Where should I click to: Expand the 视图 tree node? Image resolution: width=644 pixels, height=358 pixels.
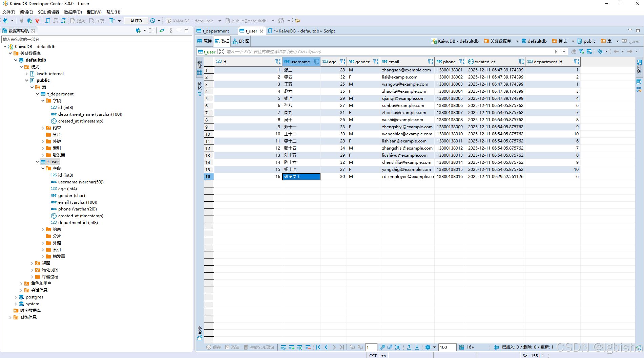(x=32, y=263)
